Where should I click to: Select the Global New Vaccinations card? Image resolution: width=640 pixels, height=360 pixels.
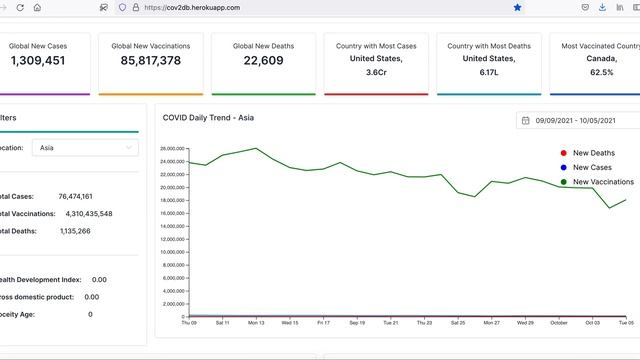tap(151, 64)
